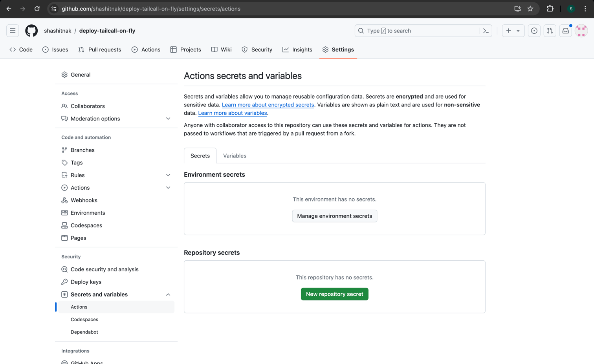
Task: Click the New repository secret button
Action: point(334,294)
